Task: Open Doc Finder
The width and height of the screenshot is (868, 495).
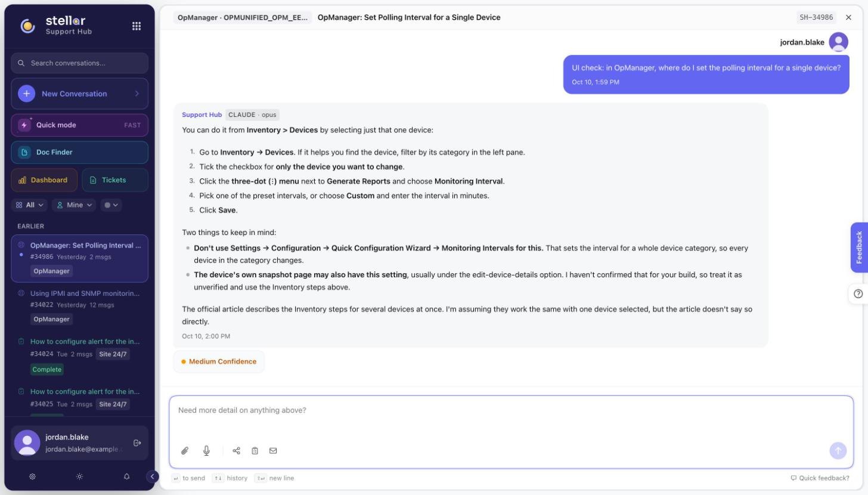Action: [x=79, y=152]
